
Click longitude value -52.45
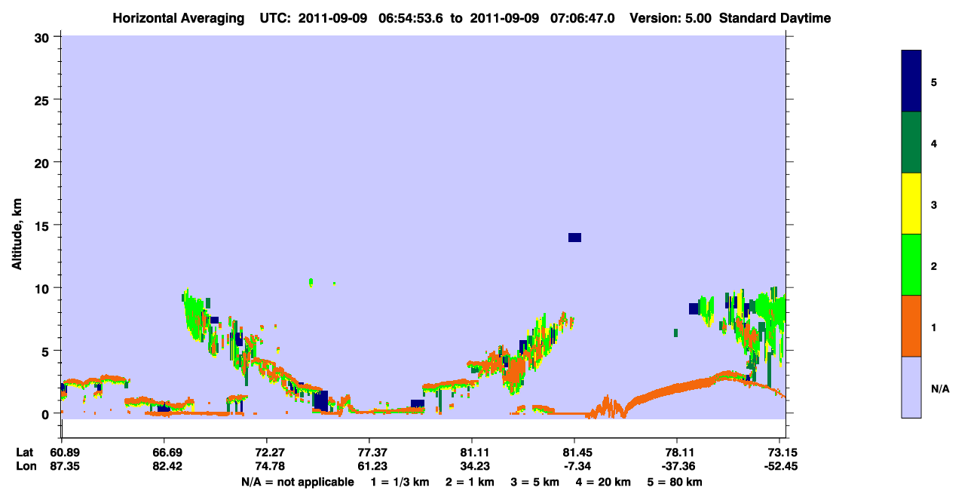782,466
